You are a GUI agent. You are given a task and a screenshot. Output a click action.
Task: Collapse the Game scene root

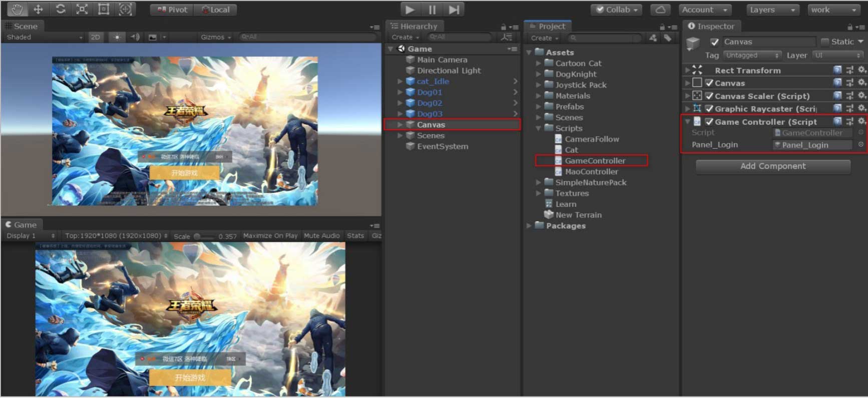[x=391, y=49]
